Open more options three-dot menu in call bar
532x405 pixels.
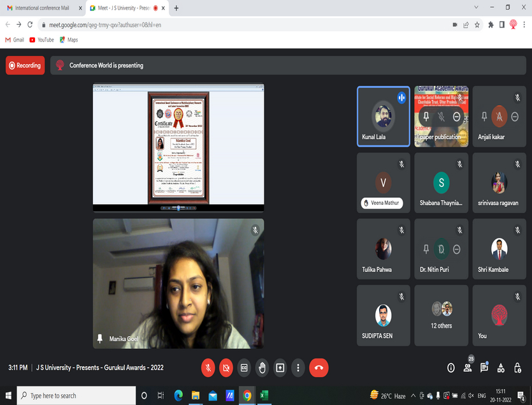(x=298, y=367)
